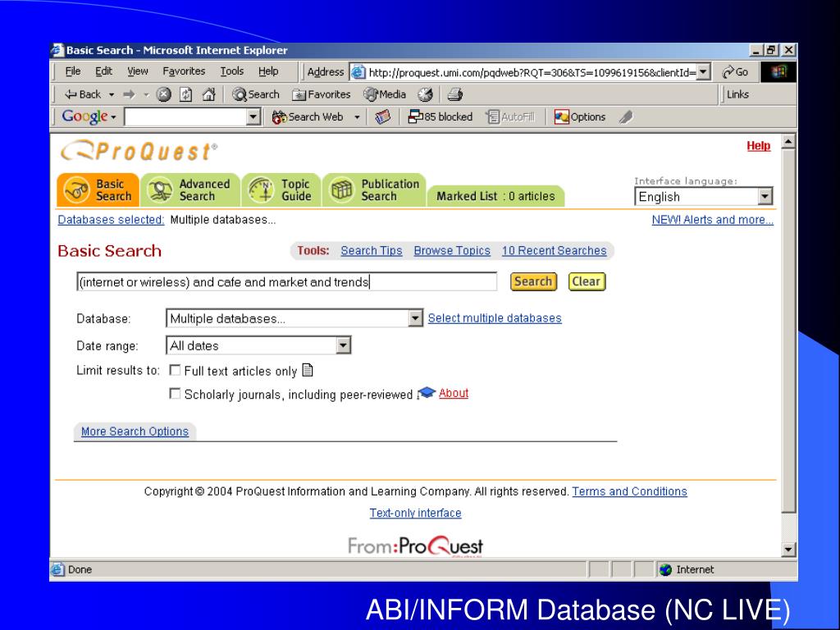Open Google toolbar Options
The width and height of the screenshot is (840, 630).
click(580, 116)
